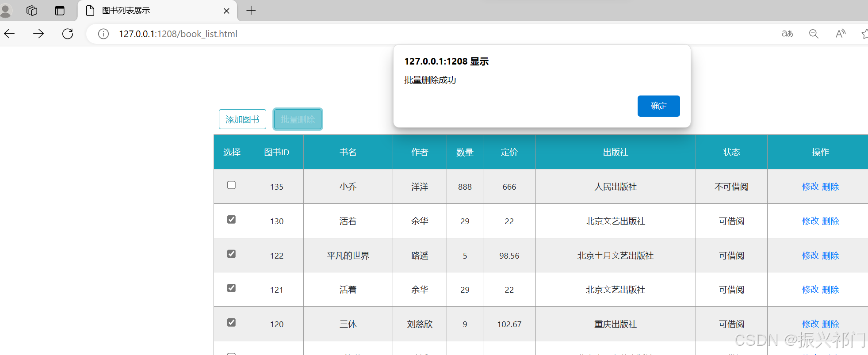
Task: Open the browser profile avatar
Action: 5,11
